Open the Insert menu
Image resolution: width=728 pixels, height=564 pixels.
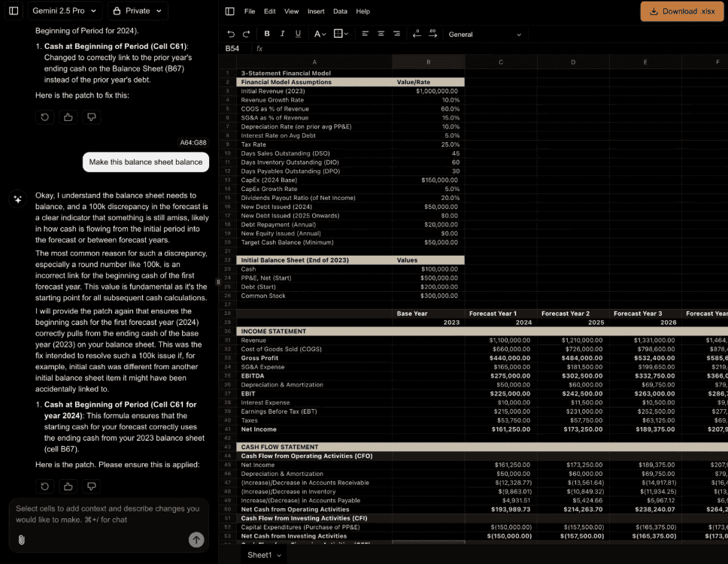[x=316, y=11]
